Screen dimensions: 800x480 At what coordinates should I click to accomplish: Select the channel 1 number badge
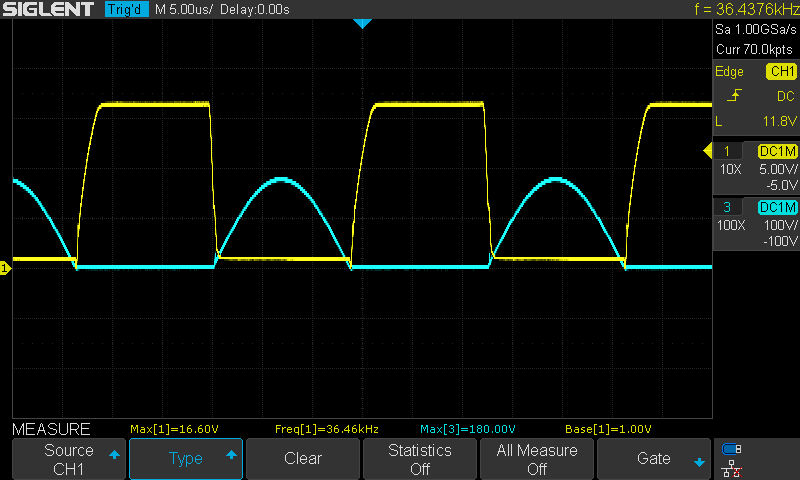coord(727,151)
